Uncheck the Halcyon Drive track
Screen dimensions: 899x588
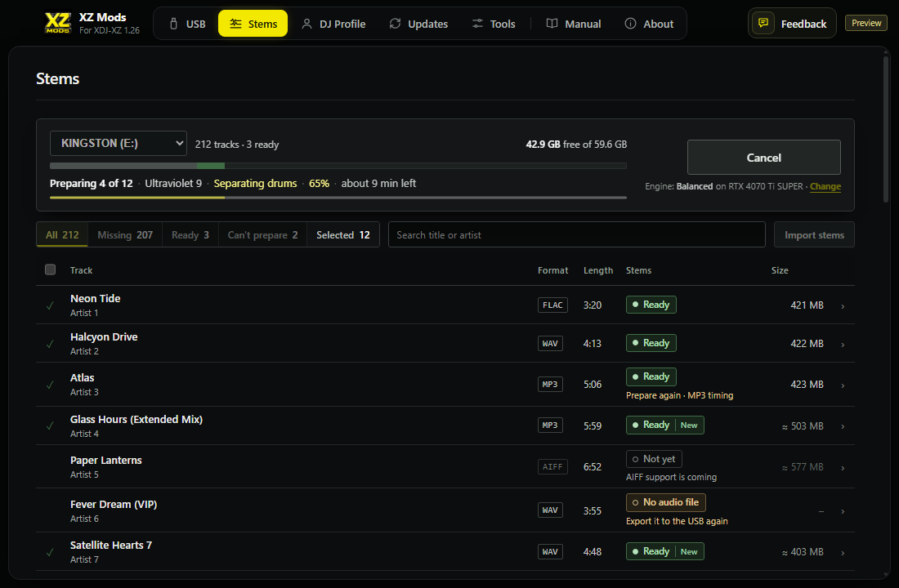click(x=51, y=344)
